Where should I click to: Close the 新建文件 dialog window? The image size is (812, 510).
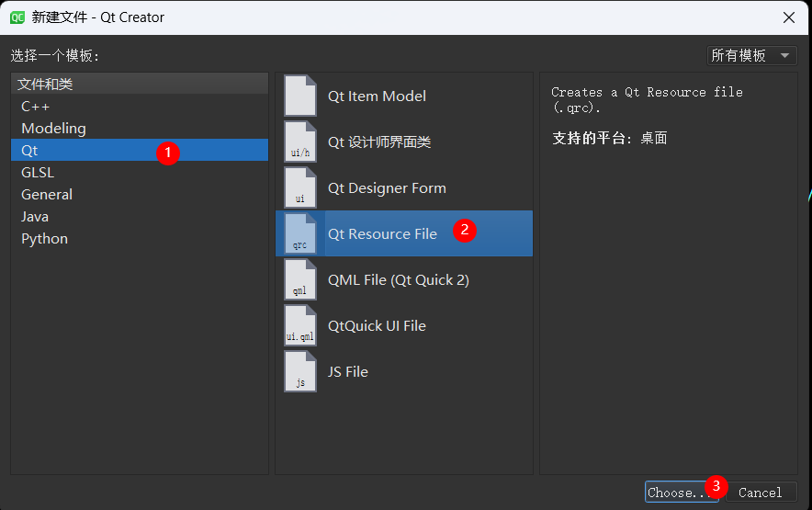pyautogui.click(x=788, y=17)
